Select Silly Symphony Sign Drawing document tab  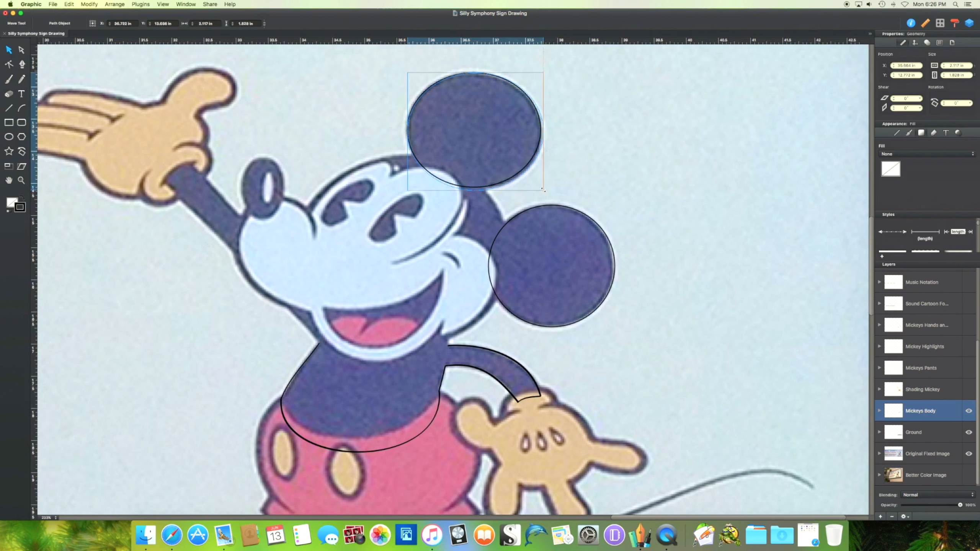click(36, 33)
